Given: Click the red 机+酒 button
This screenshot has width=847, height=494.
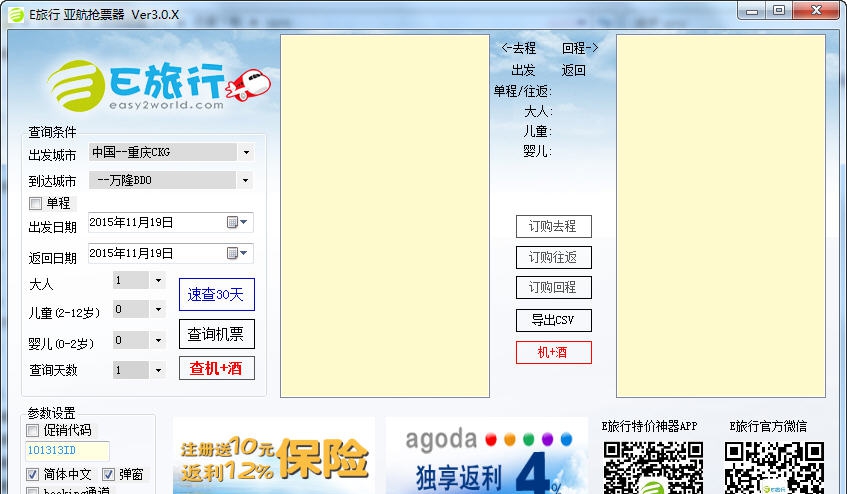Looking at the screenshot, I should coord(554,353).
